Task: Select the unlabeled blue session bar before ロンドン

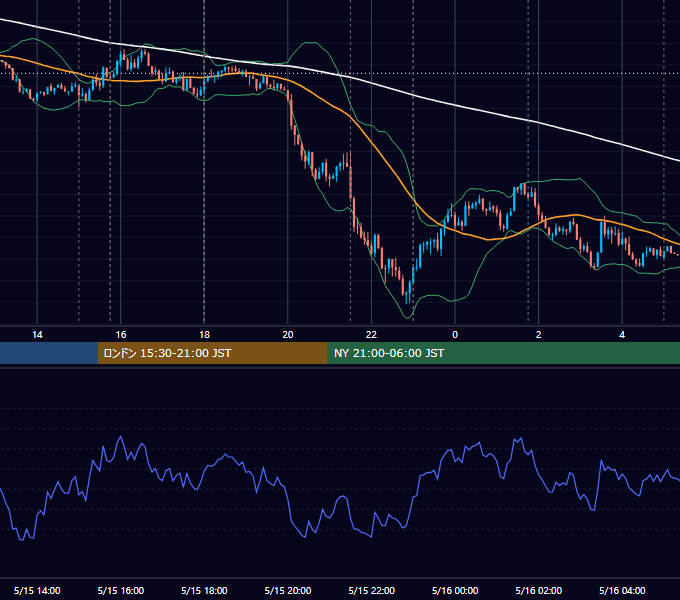Action: (49, 353)
